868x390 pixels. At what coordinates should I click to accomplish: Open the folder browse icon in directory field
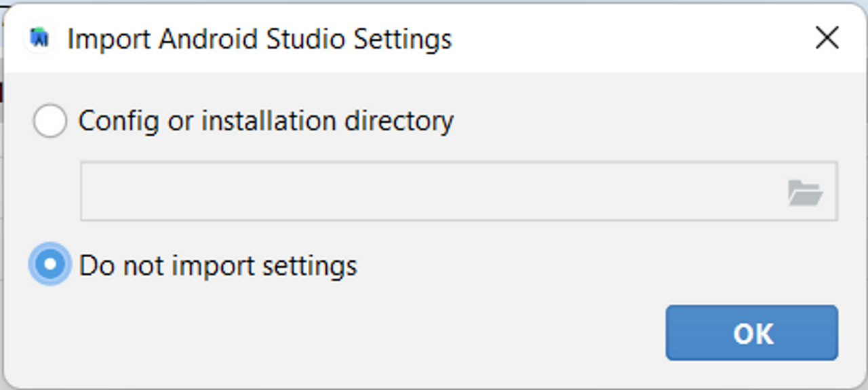point(805,193)
